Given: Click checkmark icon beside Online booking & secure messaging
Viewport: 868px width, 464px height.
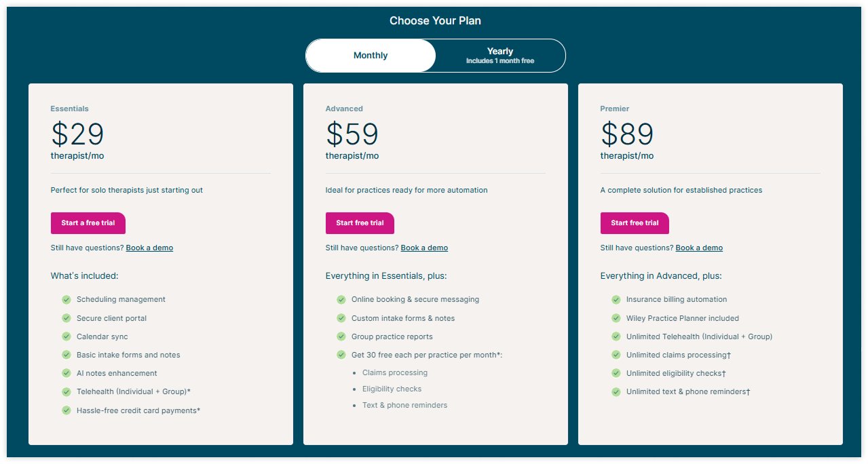Looking at the screenshot, I should pos(341,299).
